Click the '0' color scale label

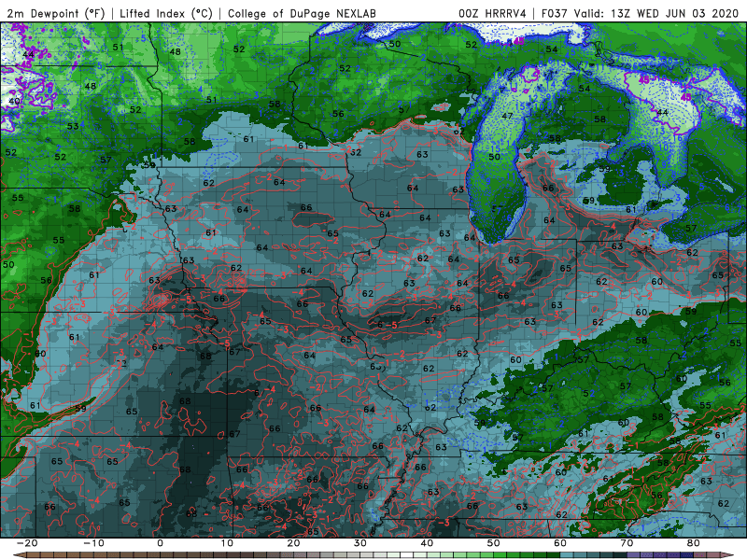[x=160, y=543]
